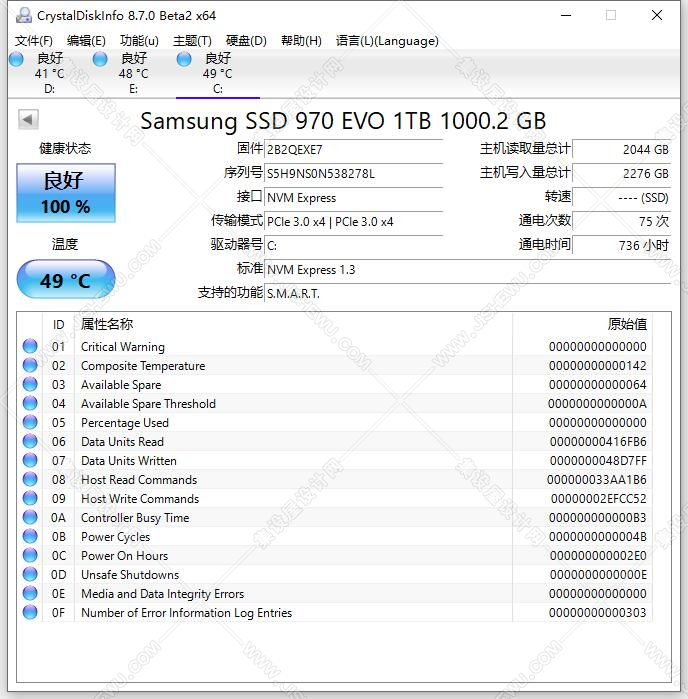Click the transfer mode field PCIe 3.0 x4
688x699 pixels.
(x=354, y=222)
